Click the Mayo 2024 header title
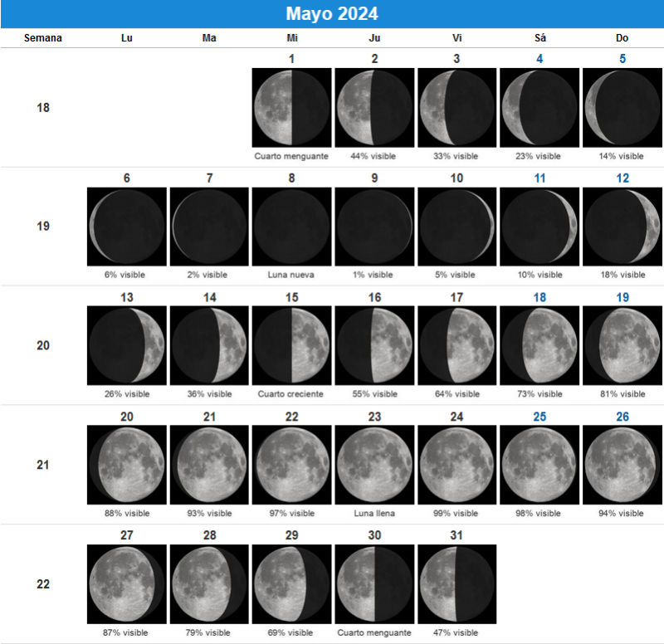This screenshot has height=644, width=664. click(x=332, y=14)
